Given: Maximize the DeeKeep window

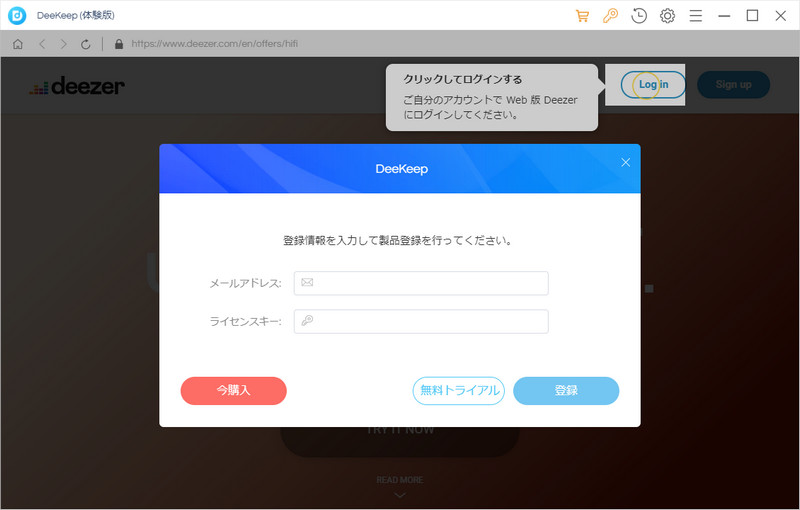Looking at the screenshot, I should [752, 16].
